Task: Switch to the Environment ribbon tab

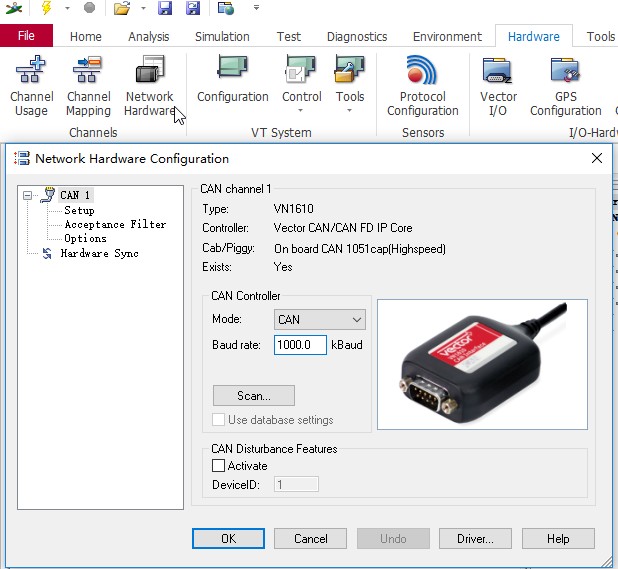Action: pos(447,37)
